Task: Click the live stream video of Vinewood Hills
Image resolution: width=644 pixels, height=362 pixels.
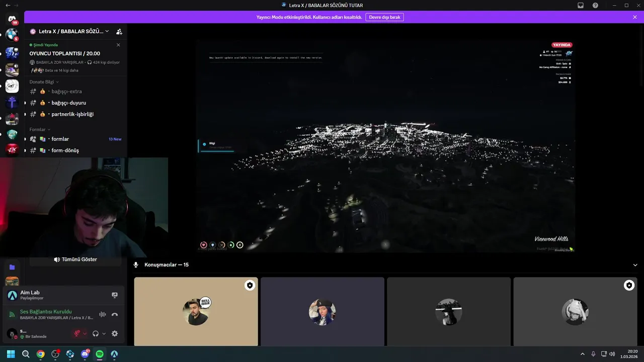Action: click(385, 146)
